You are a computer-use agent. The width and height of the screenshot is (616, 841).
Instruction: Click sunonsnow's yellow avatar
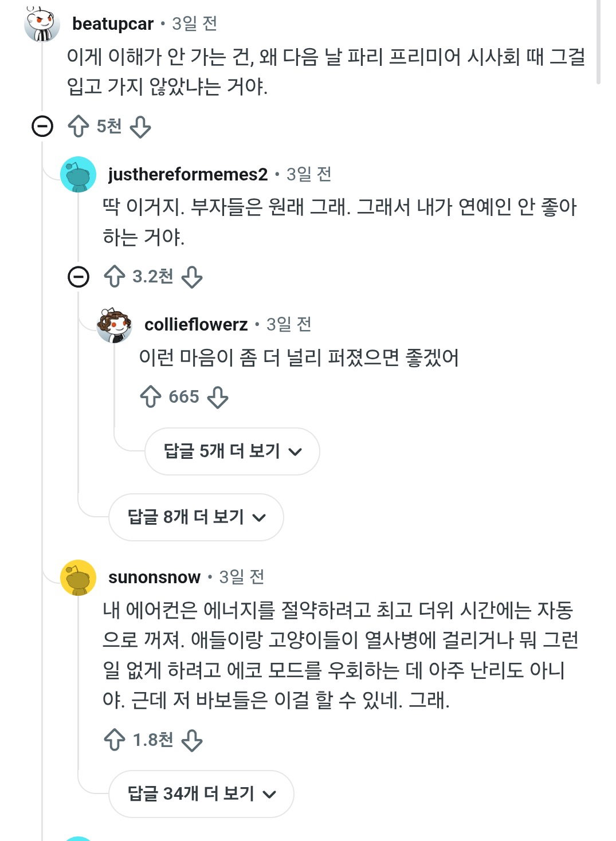tap(78, 577)
